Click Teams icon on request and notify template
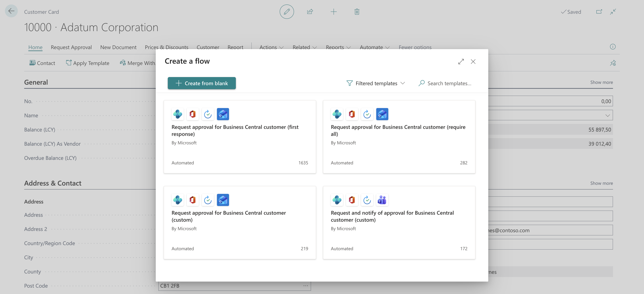Image resolution: width=644 pixels, height=294 pixels. pyautogui.click(x=382, y=200)
